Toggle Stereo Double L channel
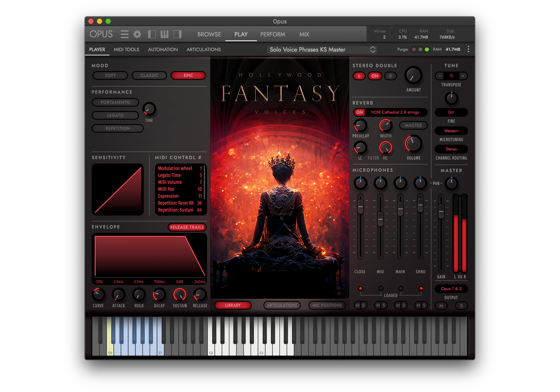The width and height of the screenshot is (560, 392). pos(359,76)
